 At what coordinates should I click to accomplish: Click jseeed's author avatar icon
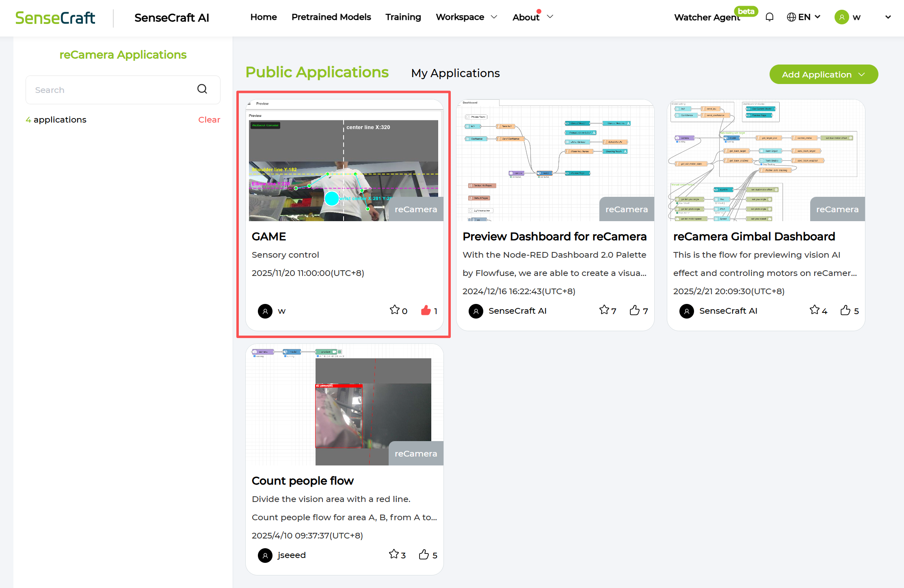[x=265, y=555]
